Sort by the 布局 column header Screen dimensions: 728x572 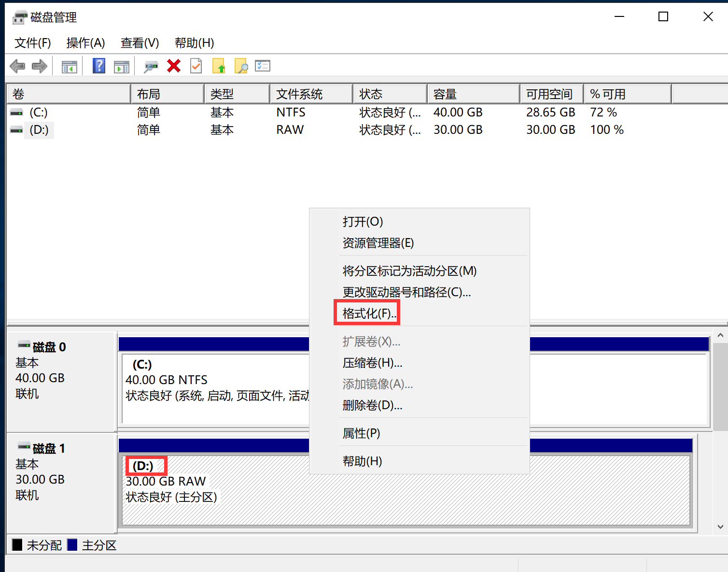pyautogui.click(x=168, y=94)
